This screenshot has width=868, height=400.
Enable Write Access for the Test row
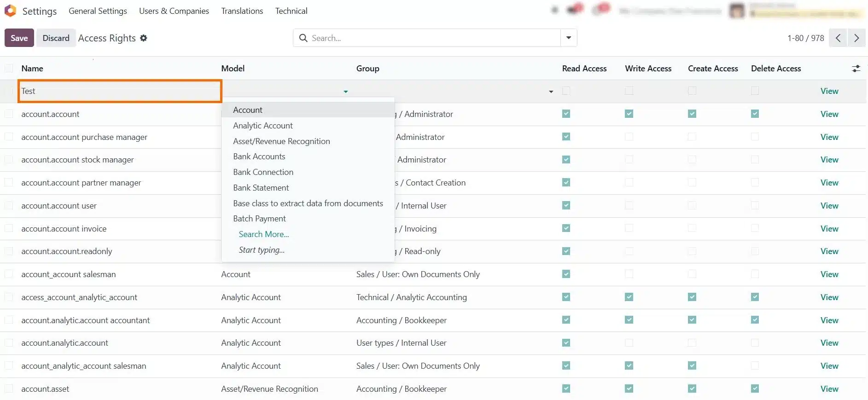click(x=629, y=91)
